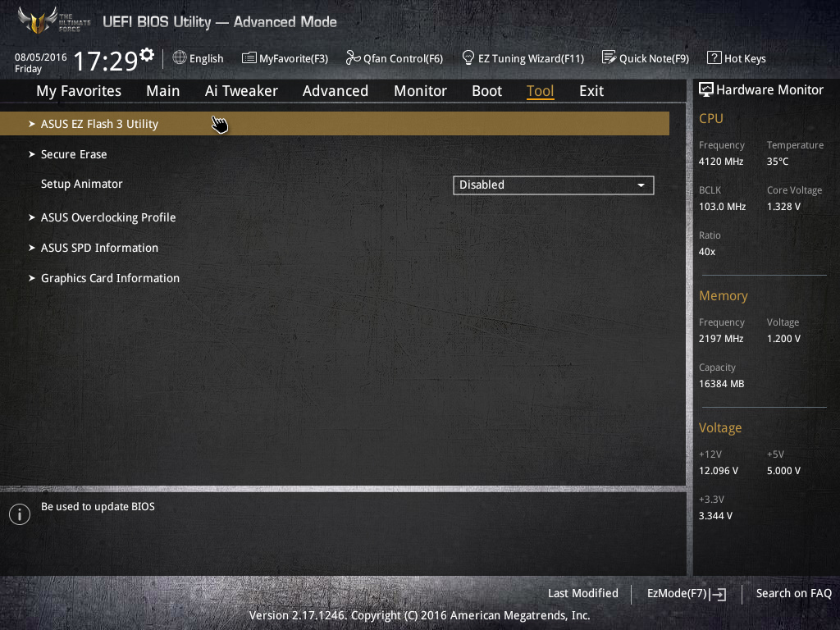Click the EZ Tuning Wizard bulb icon

(468, 57)
